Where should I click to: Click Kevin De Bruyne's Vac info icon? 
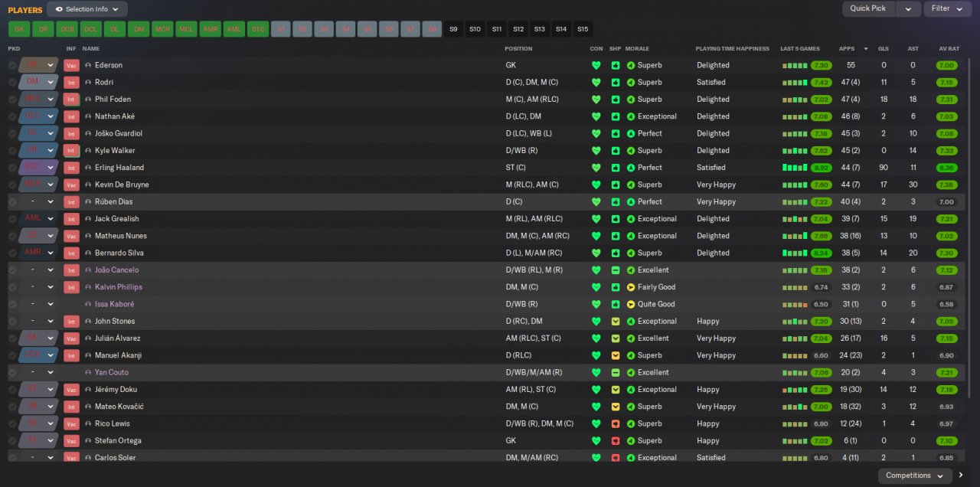(x=71, y=185)
